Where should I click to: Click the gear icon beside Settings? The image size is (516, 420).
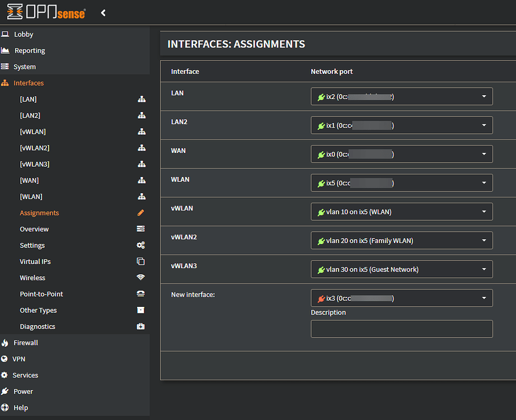point(142,245)
